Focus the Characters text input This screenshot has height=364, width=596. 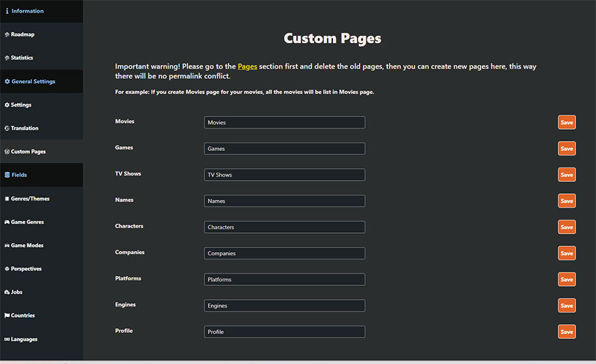click(x=284, y=227)
